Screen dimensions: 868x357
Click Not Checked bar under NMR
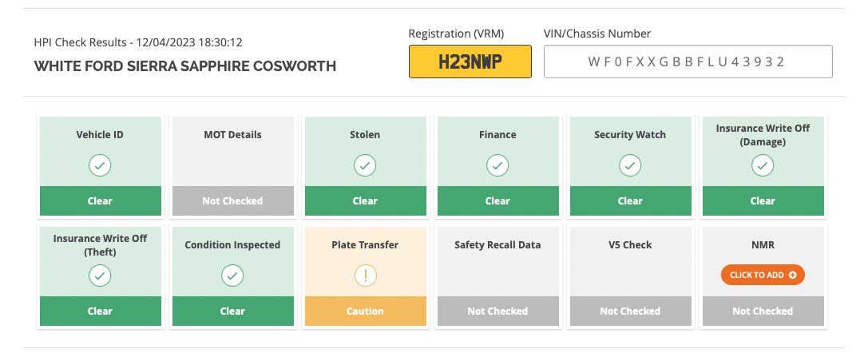(763, 311)
